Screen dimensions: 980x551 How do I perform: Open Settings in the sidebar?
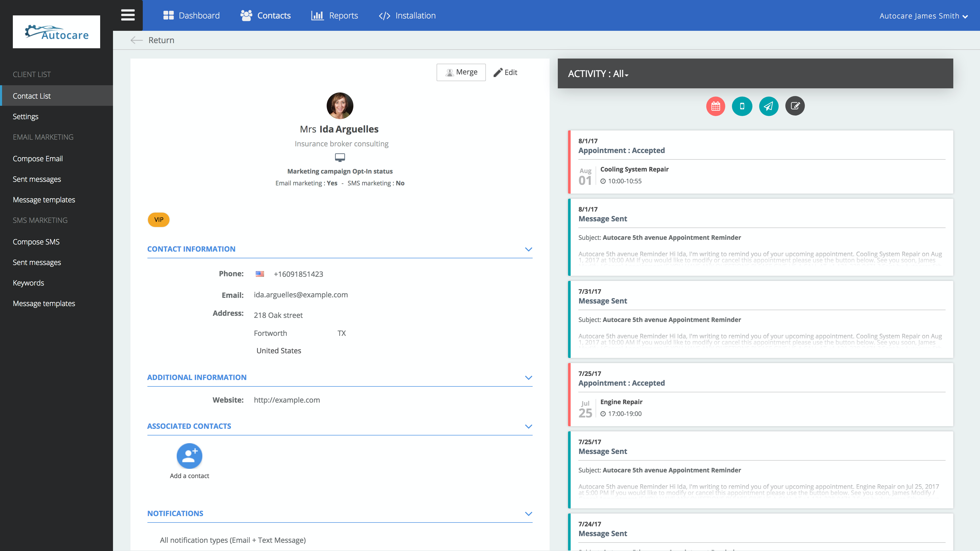[x=25, y=117]
